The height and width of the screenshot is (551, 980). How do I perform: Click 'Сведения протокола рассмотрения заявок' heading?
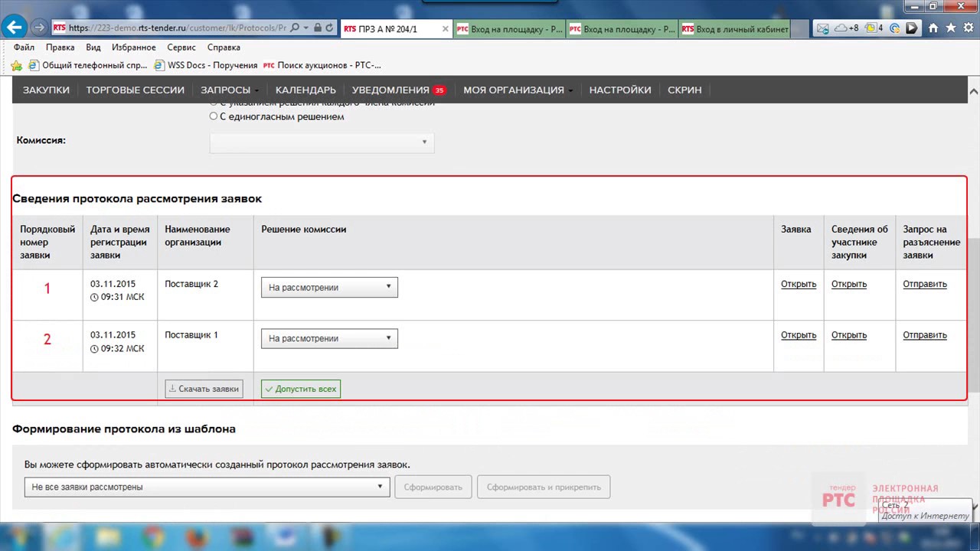[x=137, y=199]
